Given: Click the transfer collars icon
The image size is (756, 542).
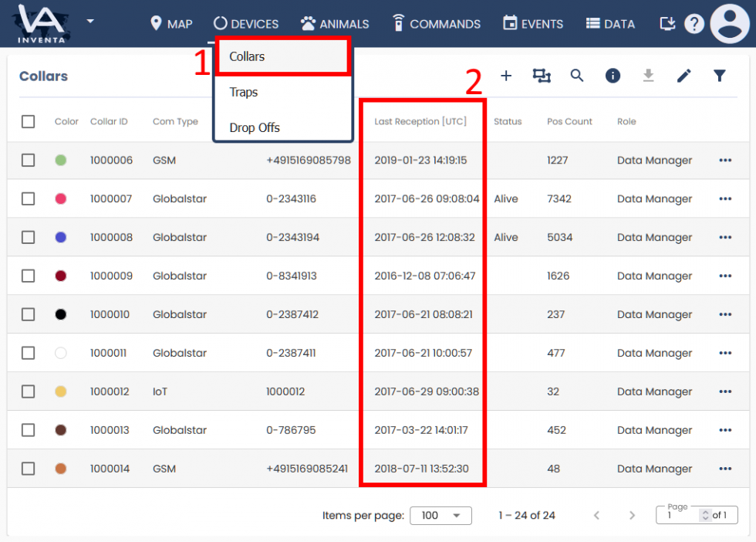Looking at the screenshot, I should pyautogui.click(x=542, y=76).
